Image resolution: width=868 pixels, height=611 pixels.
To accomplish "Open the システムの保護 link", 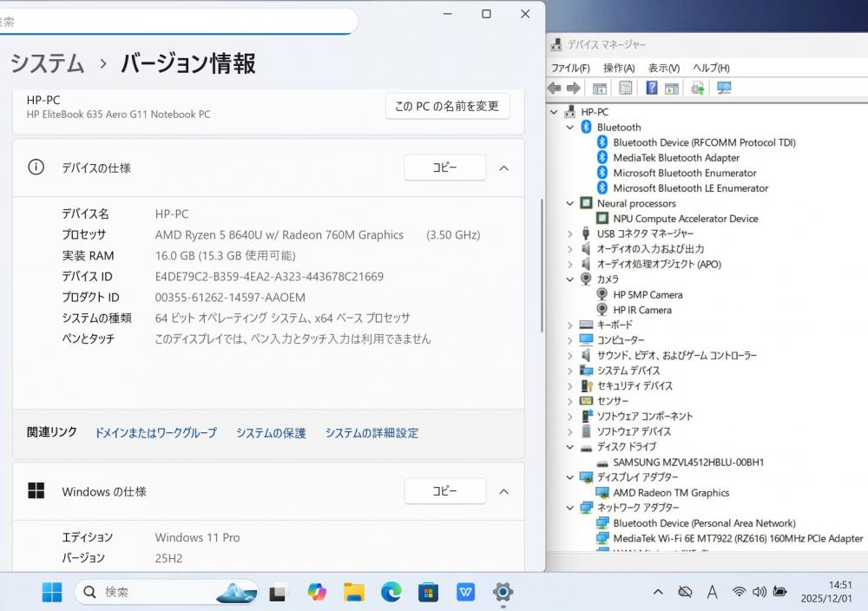I will point(271,433).
